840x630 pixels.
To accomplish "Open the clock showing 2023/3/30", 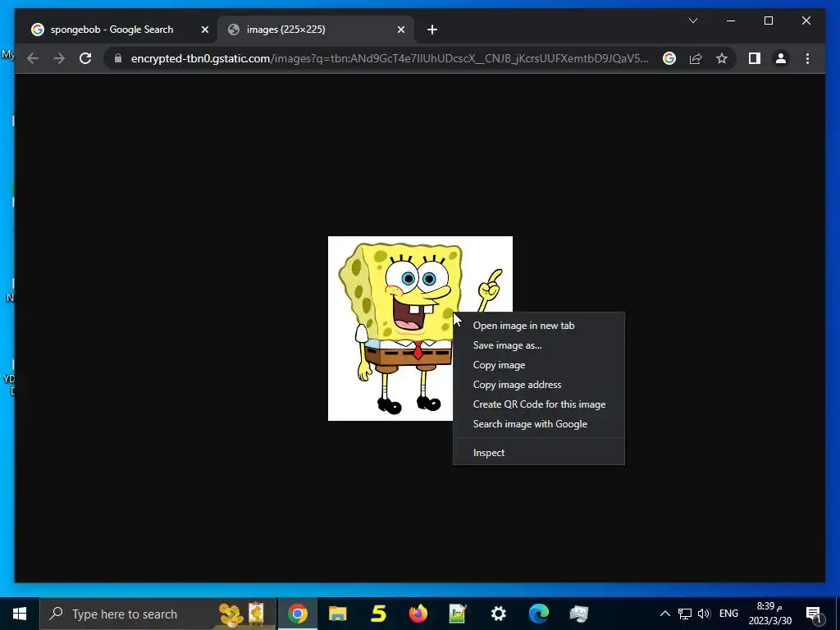I will (x=769, y=614).
